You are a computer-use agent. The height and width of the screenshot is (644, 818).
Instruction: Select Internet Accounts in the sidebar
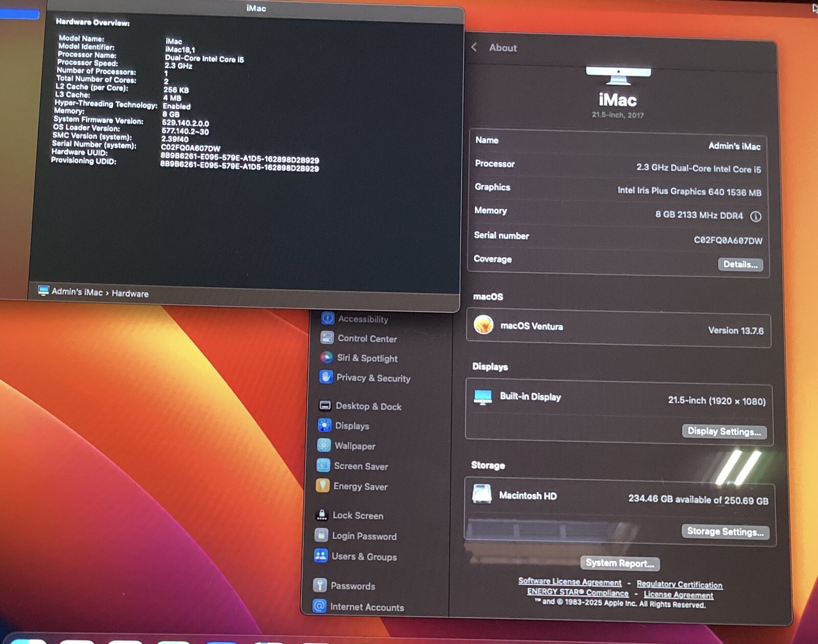367,607
